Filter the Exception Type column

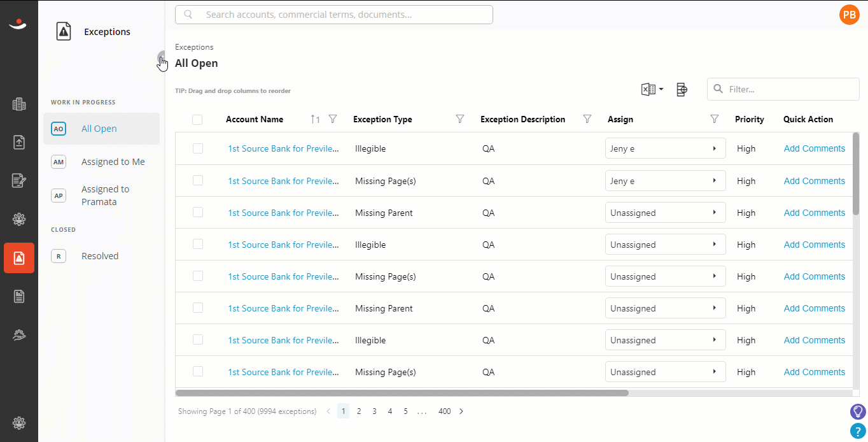coord(460,119)
